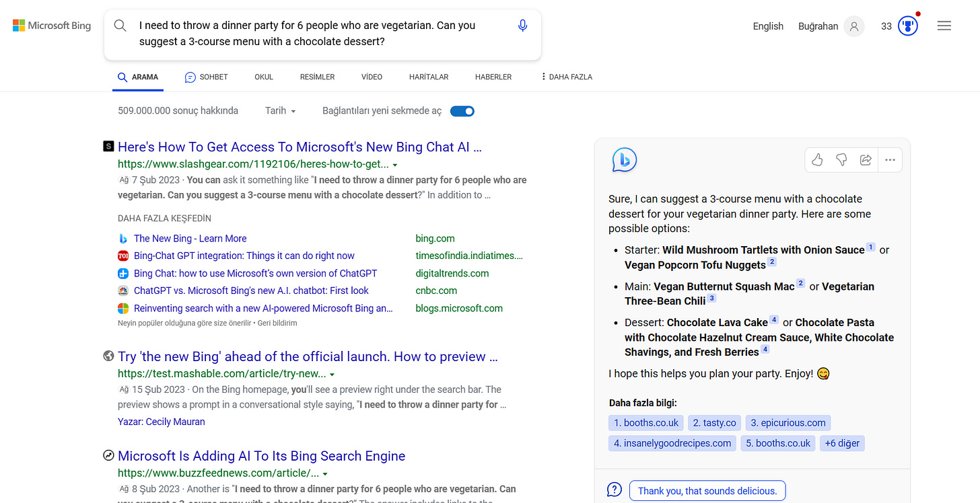980x503 pixels.
Task: Click the rewards points count 33
Action: [886, 26]
